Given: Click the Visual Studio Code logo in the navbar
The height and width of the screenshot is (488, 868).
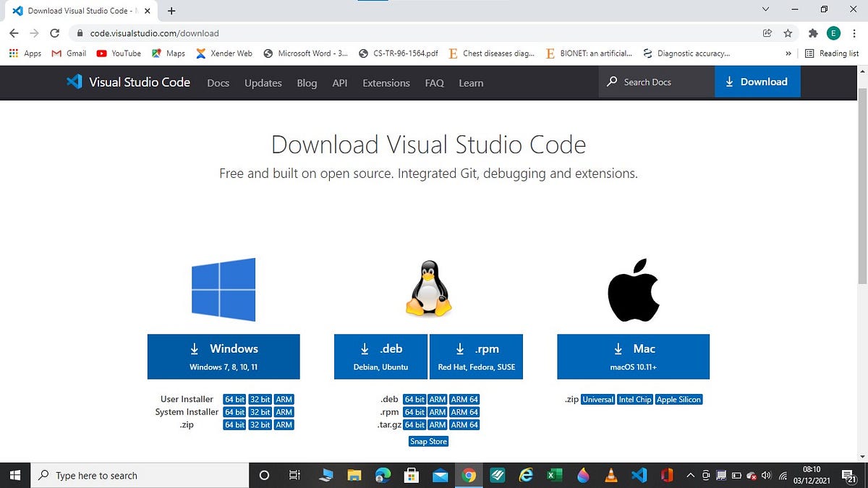Looking at the screenshot, I should [75, 82].
